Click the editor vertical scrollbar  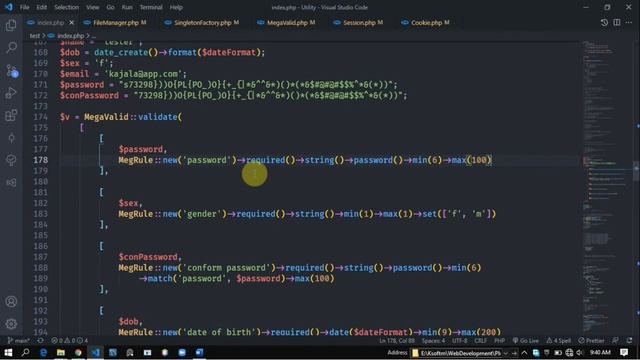636,171
